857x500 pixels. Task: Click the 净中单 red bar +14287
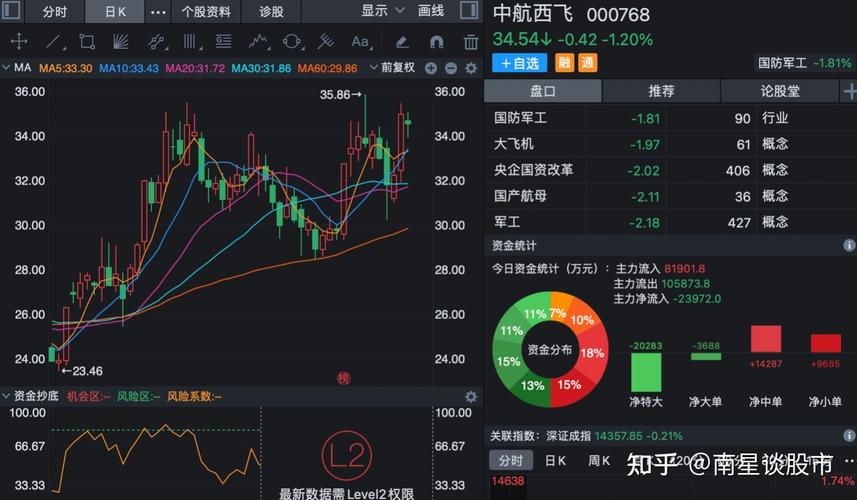tap(766, 339)
